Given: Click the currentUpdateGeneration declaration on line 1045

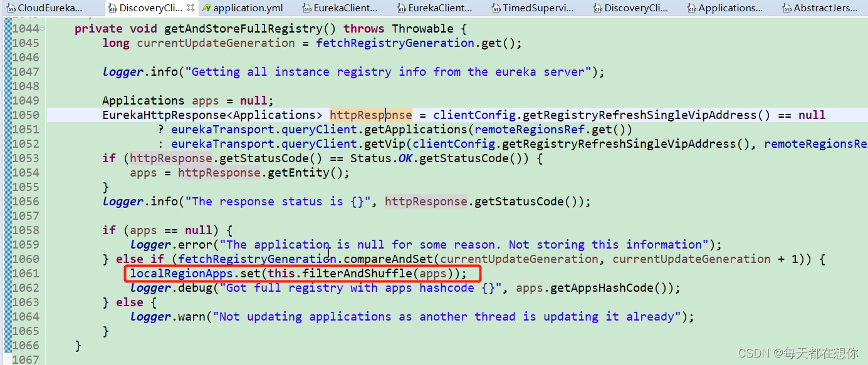Looking at the screenshot, I should click(216, 43).
